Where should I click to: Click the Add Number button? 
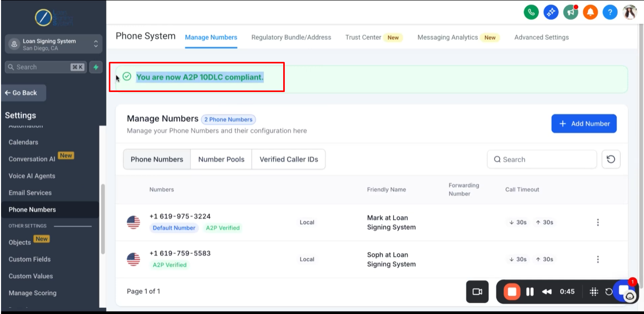click(584, 124)
